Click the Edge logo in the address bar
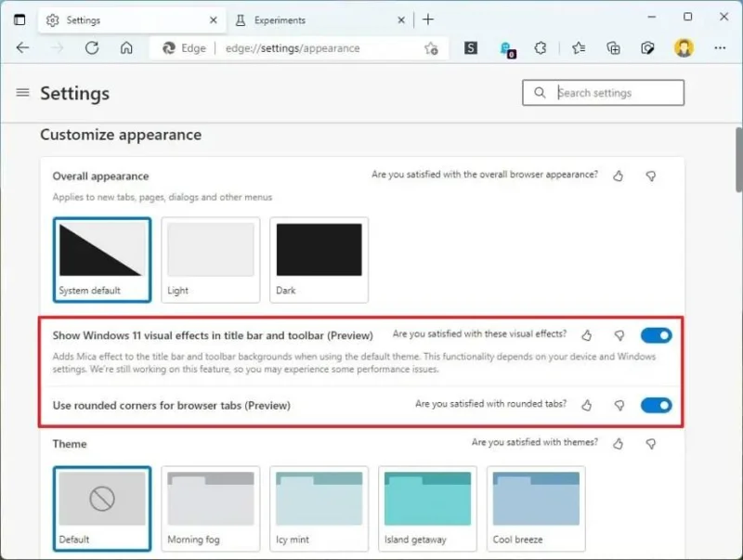743x560 pixels. (x=169, y=48)
